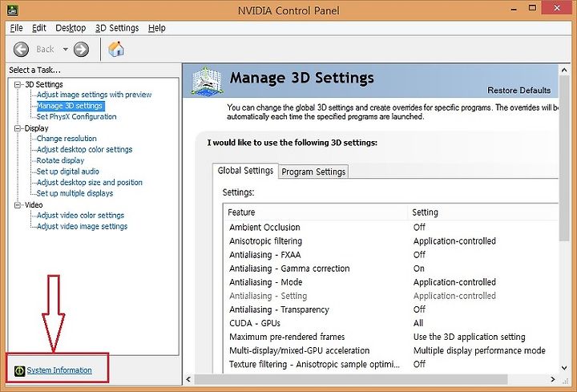
Task: Open the System Information link
Action: [x=59, y=370]
